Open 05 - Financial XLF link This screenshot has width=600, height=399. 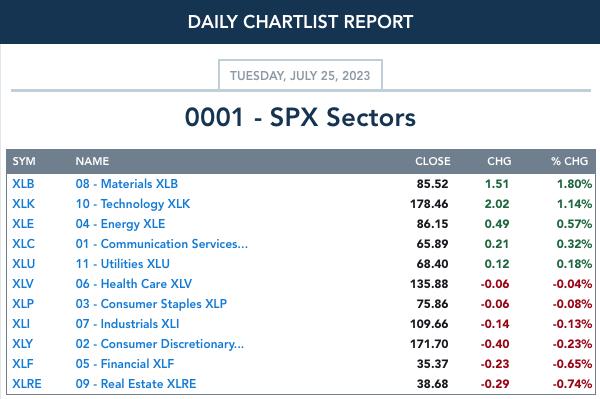pos(125,363)
